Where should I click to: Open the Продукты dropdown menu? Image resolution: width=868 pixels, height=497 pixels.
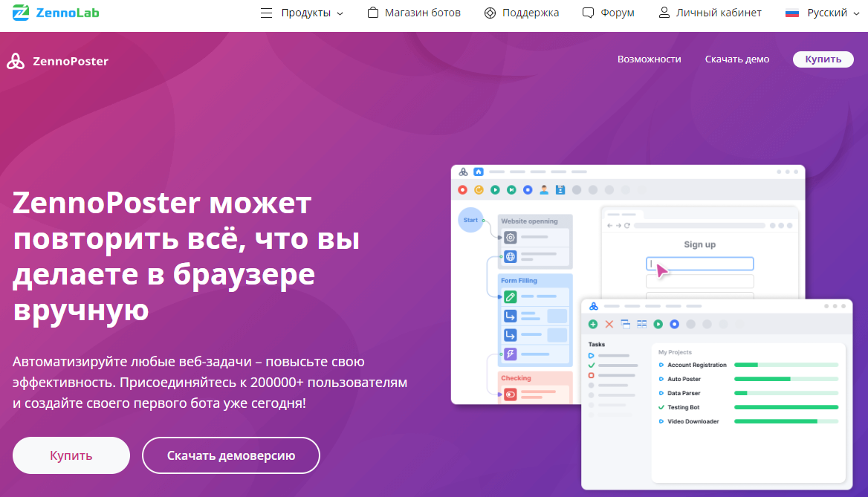point(302,13)
